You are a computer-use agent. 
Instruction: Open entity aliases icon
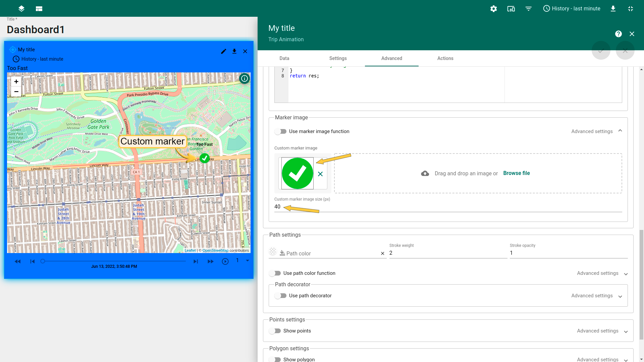pyautogui.click(x=511, y=9)
